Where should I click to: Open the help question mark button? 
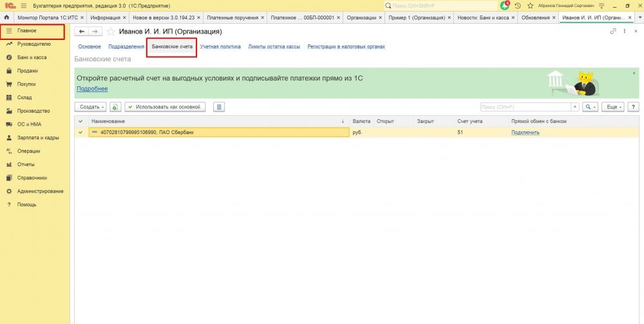coord(633,107)
